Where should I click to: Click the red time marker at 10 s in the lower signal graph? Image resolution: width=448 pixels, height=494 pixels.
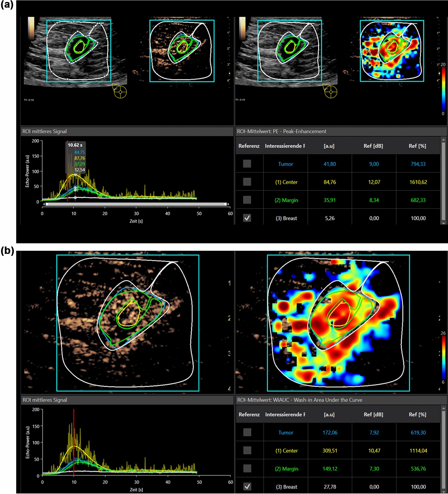click(73, 442)
